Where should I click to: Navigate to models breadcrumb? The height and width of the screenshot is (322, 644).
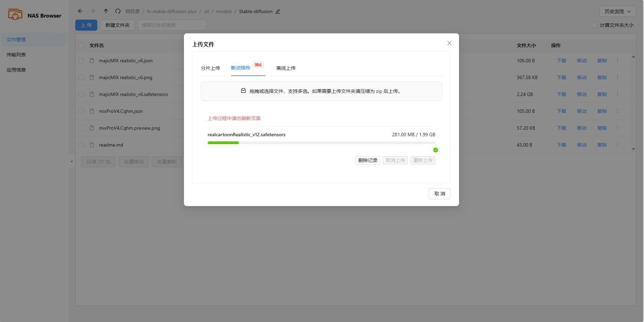tap(224, 11)
